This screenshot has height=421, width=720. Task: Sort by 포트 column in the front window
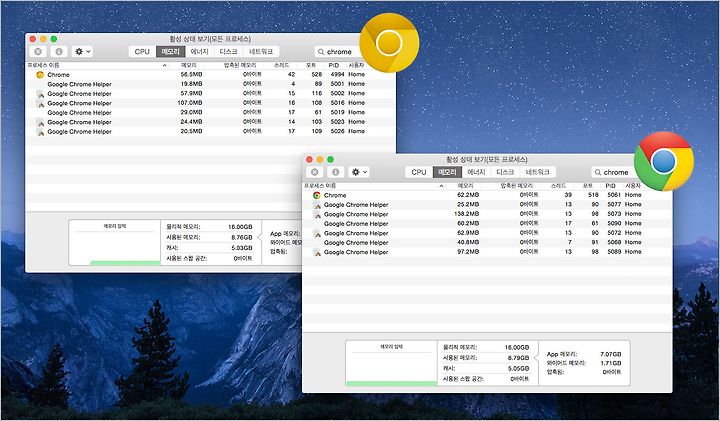(588, 185)
